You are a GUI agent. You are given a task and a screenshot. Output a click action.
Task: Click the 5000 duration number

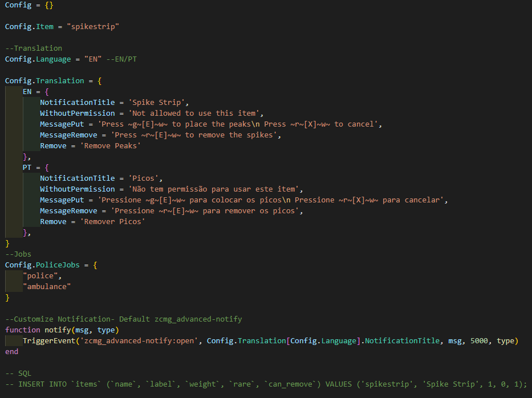[x=480, y=341]
